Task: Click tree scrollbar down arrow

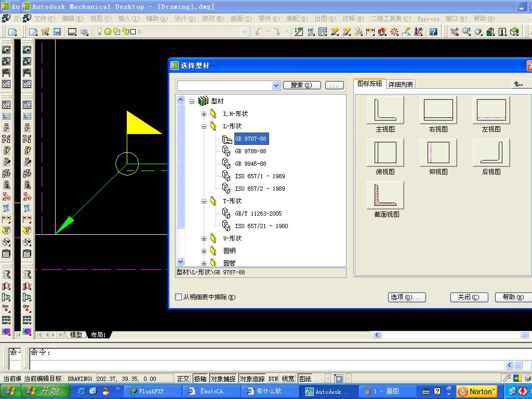Action: pyautogui.click(x=180, y=262)
